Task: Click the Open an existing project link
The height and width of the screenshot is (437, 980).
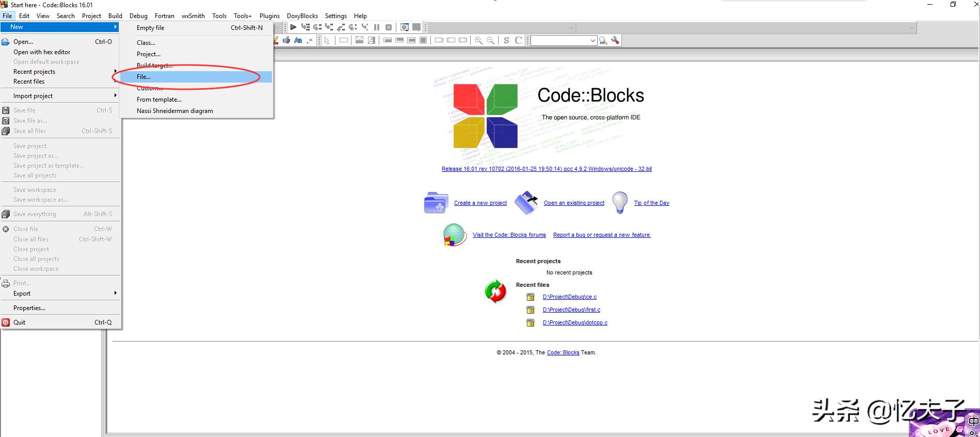Action: pyautogui.click(x=574, y=203)
